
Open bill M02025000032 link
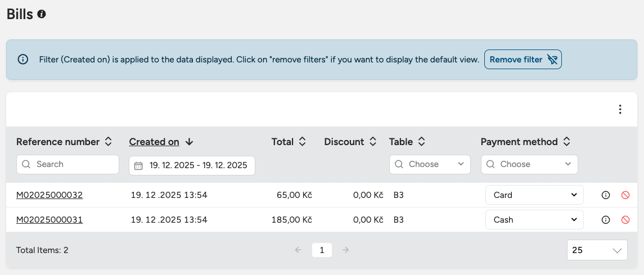(49, 195)
